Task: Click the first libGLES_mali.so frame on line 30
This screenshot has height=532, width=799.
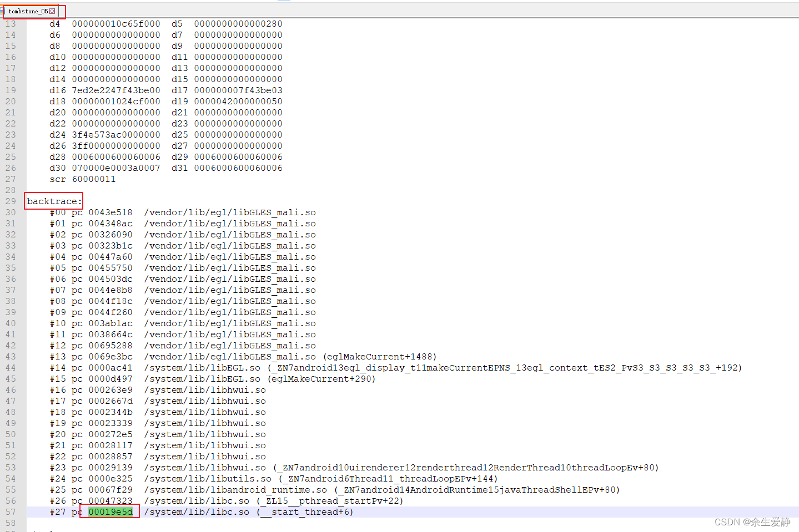Action: (x=230, y=212)
